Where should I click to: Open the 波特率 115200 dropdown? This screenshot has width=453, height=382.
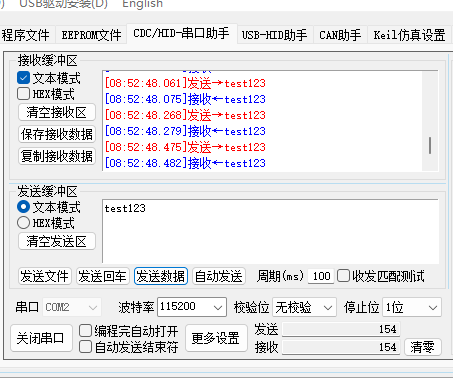click(x=192, y=307)
